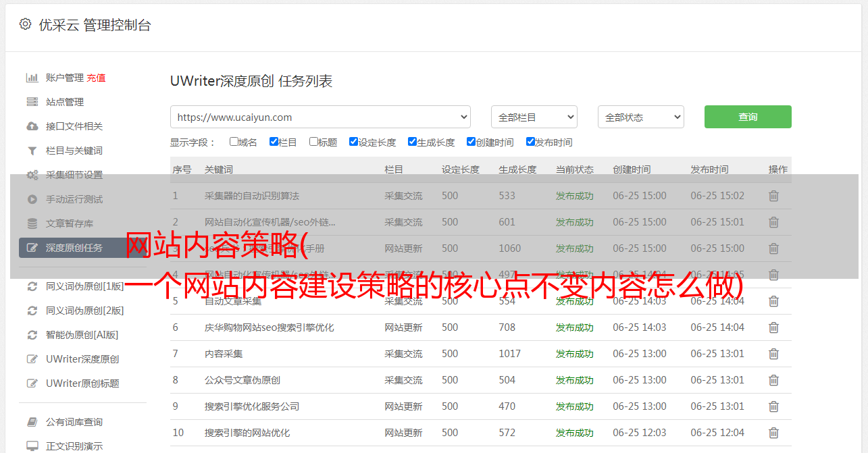Image resolution: width=868 pixels, height=453 pixels.
Task: Click keyword 内容采集 in row 7
Action: click(x=224, y=354)
